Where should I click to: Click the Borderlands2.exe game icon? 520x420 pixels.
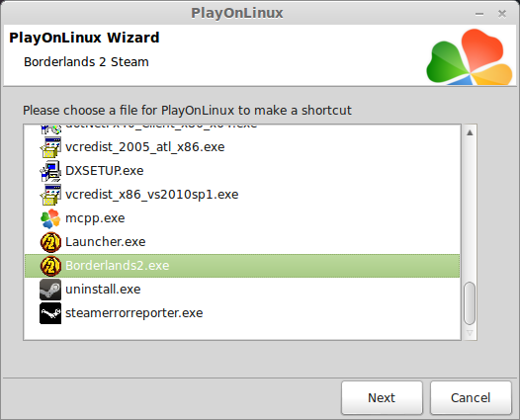50,266
